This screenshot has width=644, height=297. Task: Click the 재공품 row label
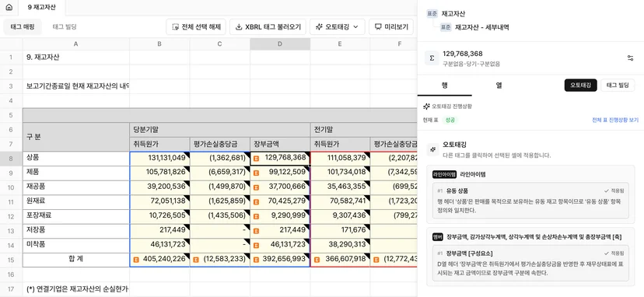click(x=76, y=187)
